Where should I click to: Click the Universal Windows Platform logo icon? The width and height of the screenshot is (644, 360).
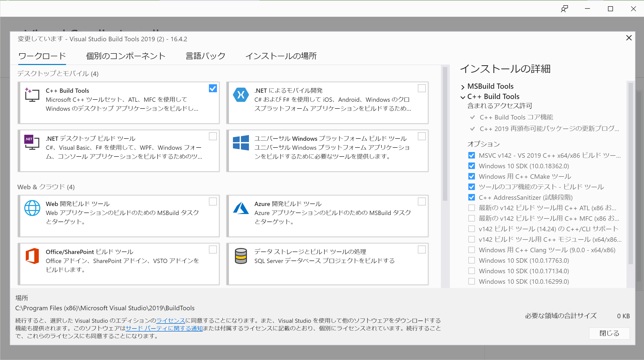pos(241,143)
